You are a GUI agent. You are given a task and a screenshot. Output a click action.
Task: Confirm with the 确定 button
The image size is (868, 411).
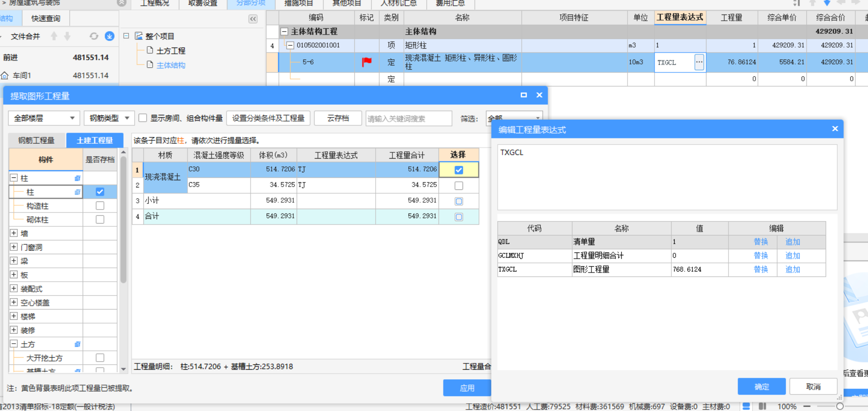(762, 386)
